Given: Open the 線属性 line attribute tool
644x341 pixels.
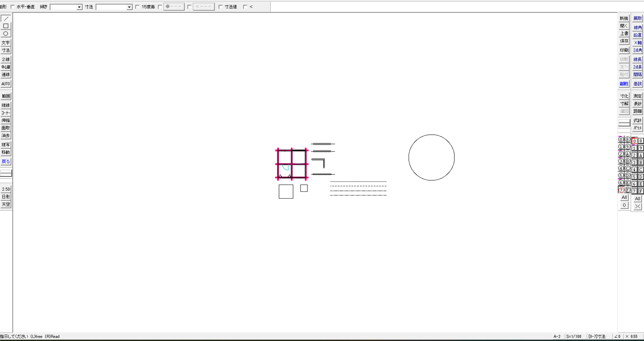Looking at the screenshot, I should click(624, 84).
